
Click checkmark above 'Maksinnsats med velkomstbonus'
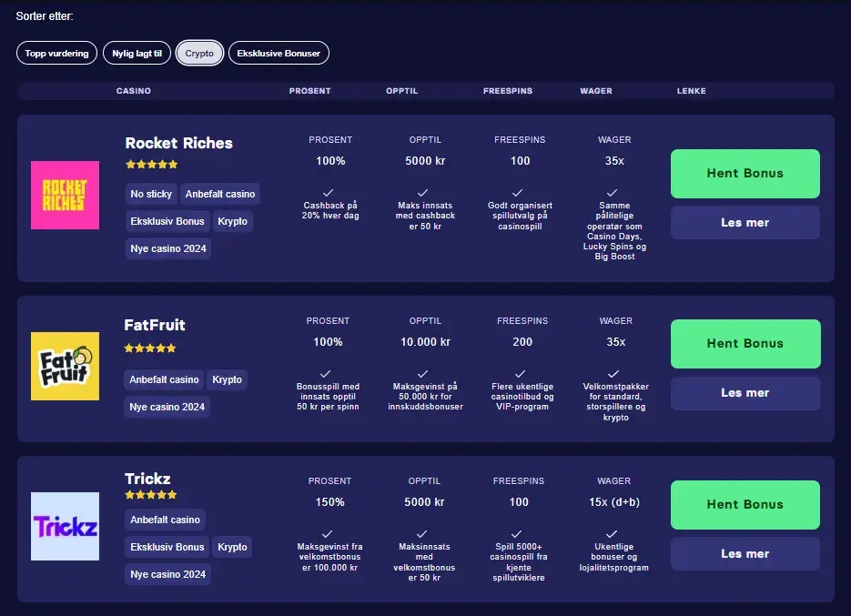421,534
